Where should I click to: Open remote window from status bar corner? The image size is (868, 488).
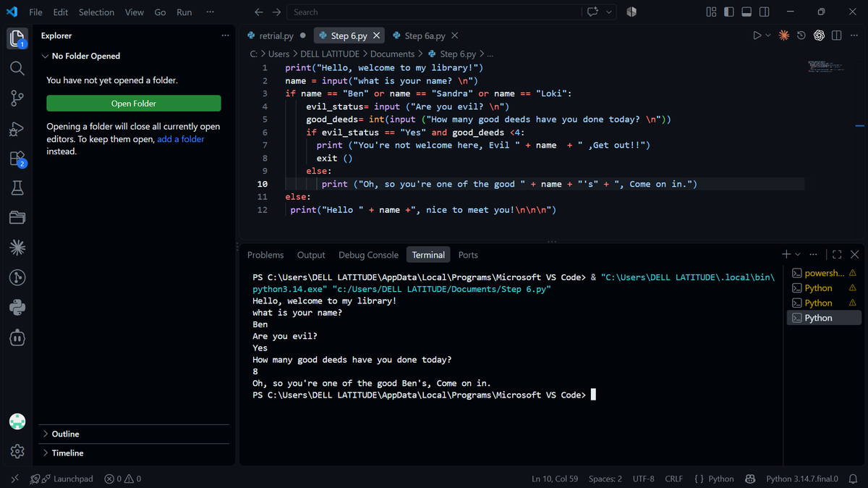[x=15, y=479]
